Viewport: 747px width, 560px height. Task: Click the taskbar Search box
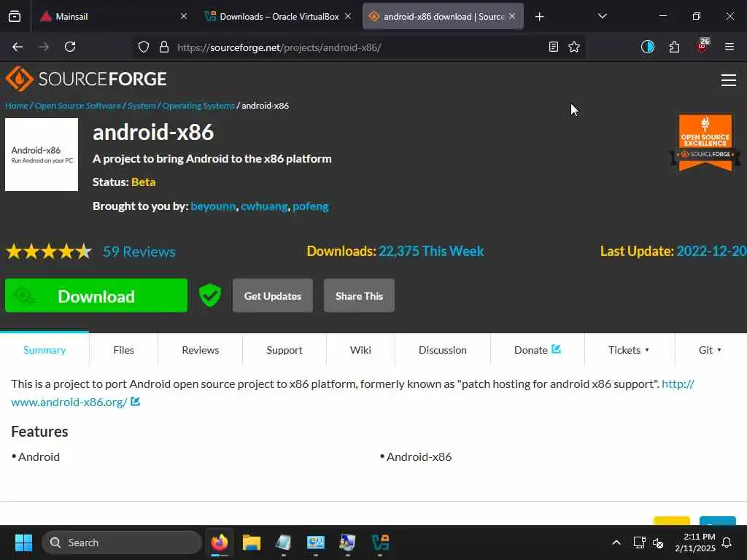[122, 542]
